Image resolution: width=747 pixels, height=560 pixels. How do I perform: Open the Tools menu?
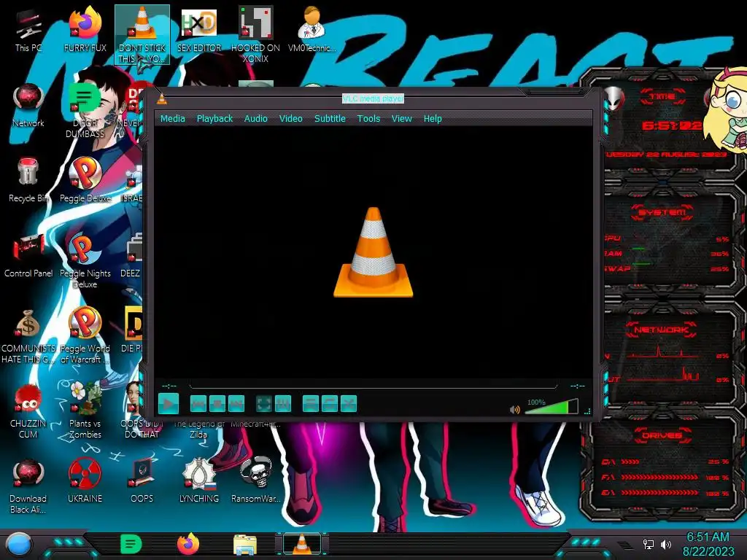point(368,119)
